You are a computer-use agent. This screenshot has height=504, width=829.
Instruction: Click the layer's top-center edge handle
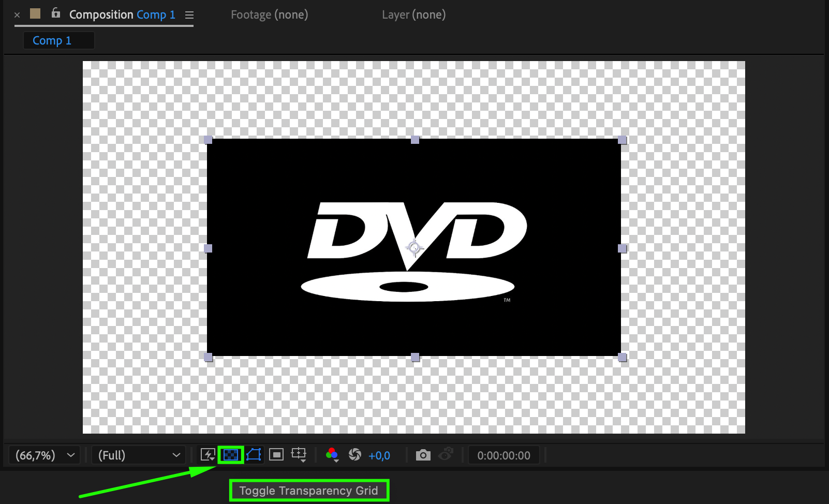tap(415, 140)
